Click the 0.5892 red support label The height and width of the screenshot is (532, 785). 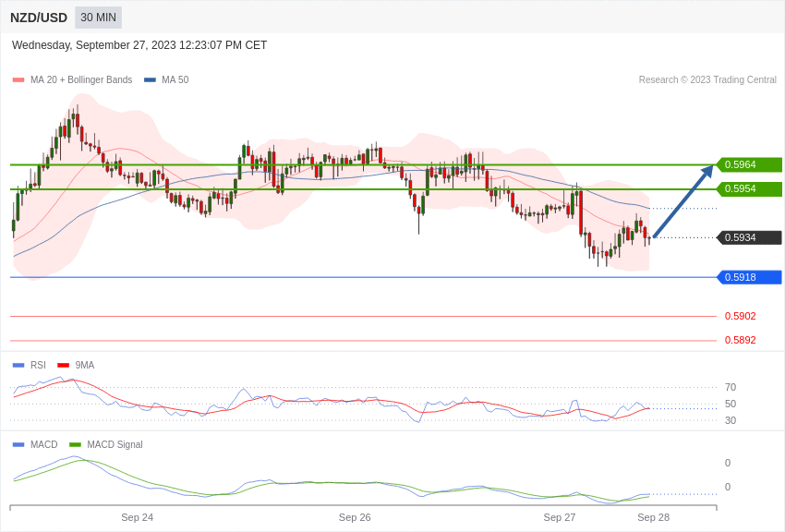[x=740, y=340]
